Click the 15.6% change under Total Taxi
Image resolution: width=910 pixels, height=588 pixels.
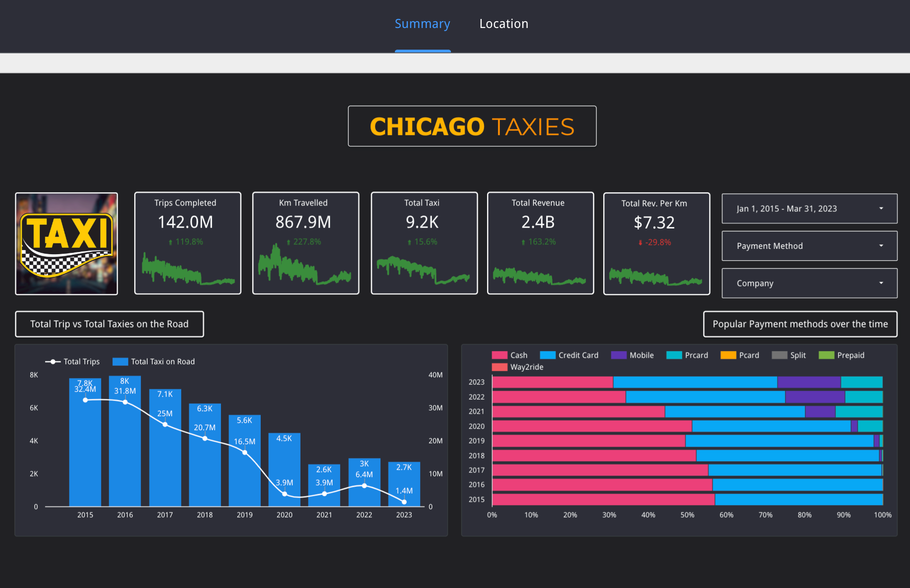pos(422,242)
